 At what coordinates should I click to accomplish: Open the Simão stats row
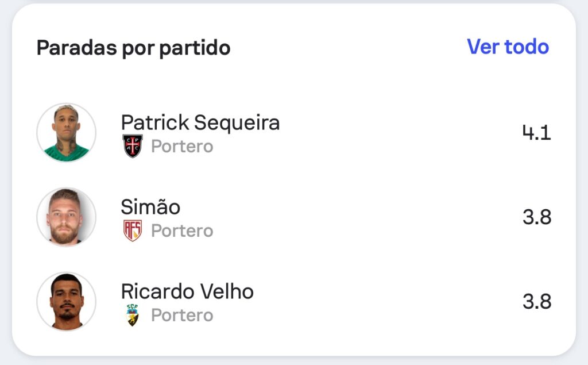294,217
